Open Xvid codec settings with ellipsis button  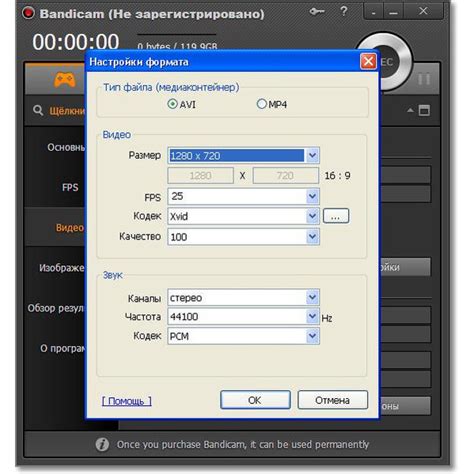coord(336,216)
